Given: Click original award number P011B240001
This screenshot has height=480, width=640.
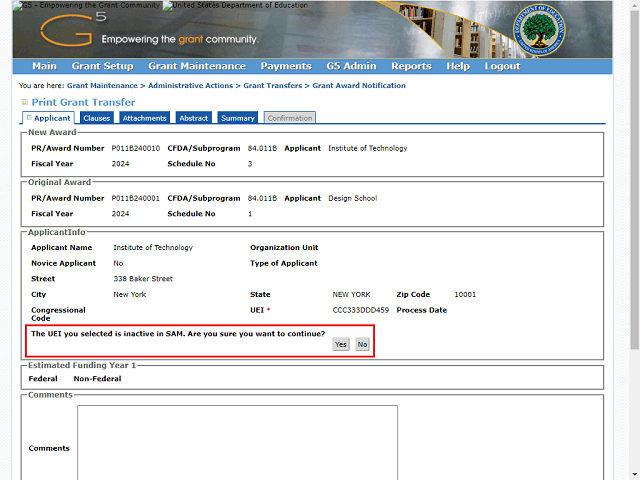Looking at the screenshot, I should pos(136,198).
